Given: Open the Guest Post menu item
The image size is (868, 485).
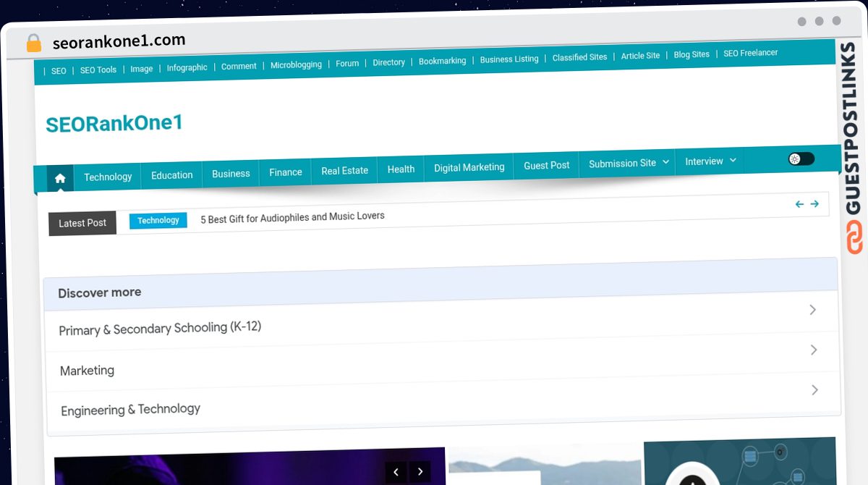Looking at the screenshot, I should coord(546,166).
